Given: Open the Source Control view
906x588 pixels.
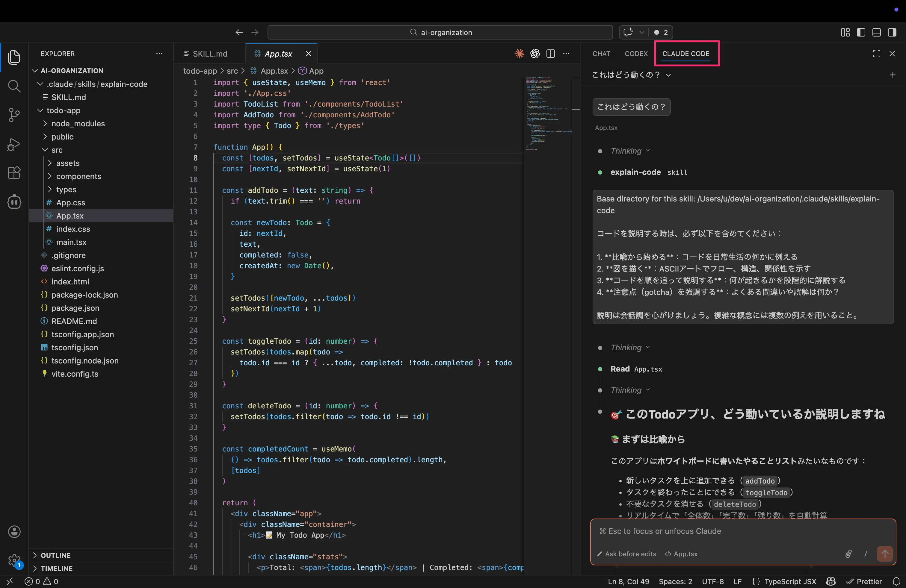Looking at the screenshot, I should tap(14, 115).
